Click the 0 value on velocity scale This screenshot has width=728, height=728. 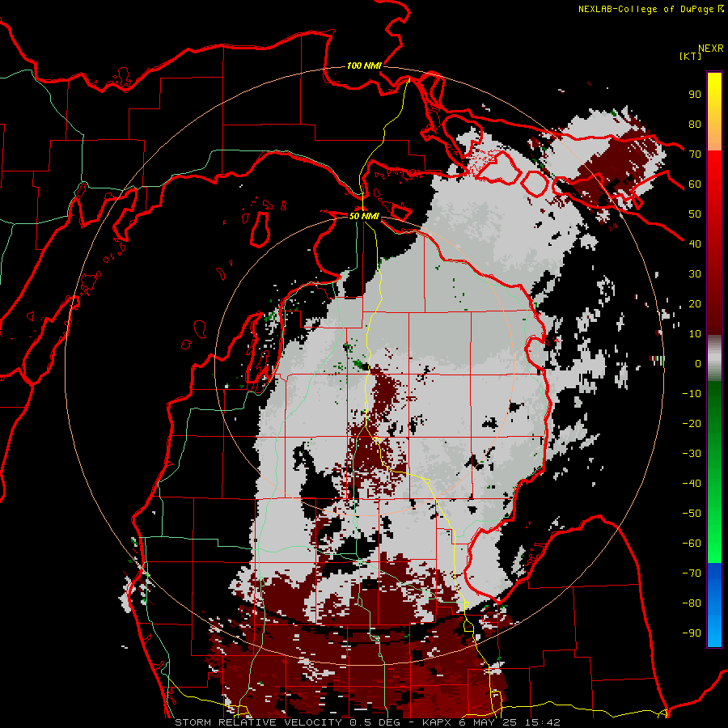pyautogui.click(x=698, y=363)
